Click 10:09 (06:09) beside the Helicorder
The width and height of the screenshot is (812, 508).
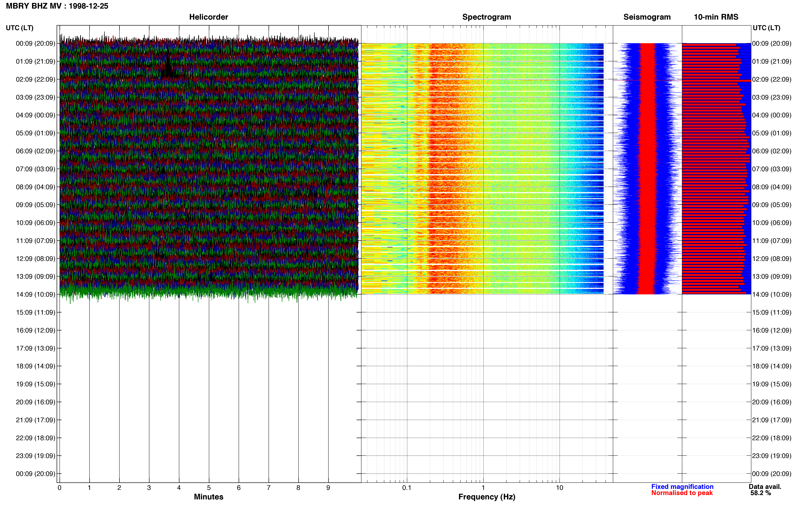(36, 223)
